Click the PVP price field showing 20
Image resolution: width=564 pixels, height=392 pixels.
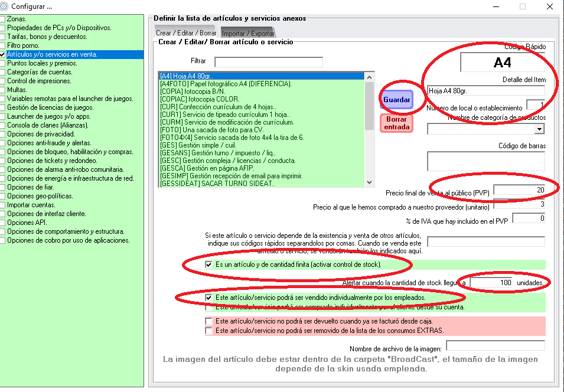(x=519, y=190)
